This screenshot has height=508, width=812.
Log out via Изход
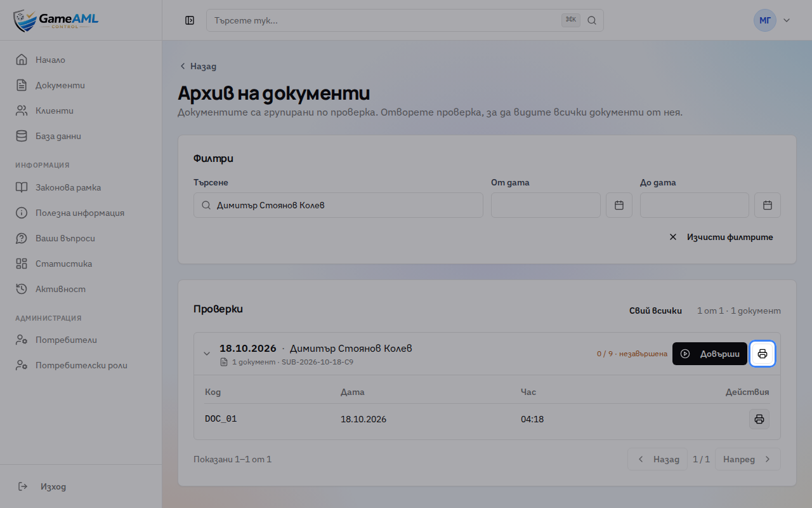tap(81, 486)
